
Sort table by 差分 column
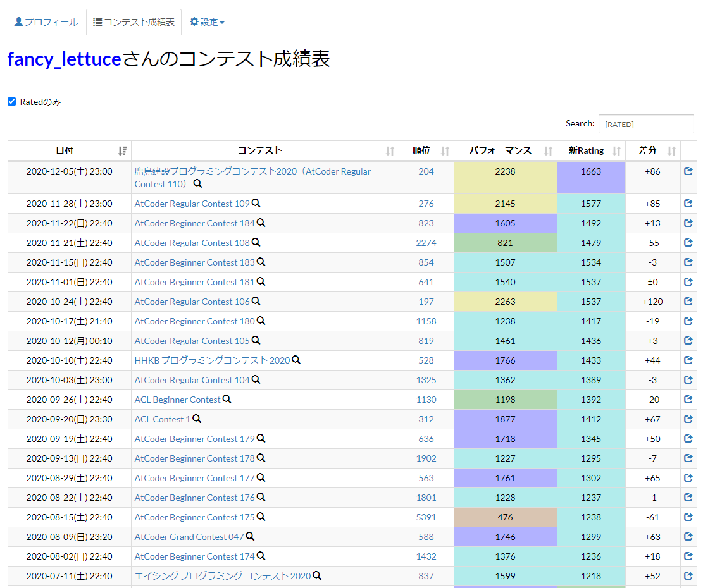(653, 151)
